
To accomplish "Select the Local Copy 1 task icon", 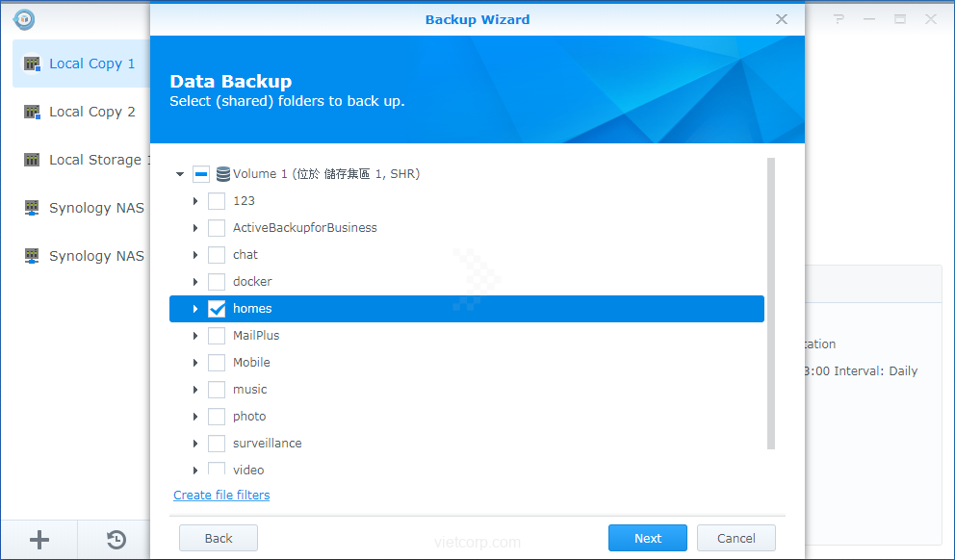I will pos(32,64).
